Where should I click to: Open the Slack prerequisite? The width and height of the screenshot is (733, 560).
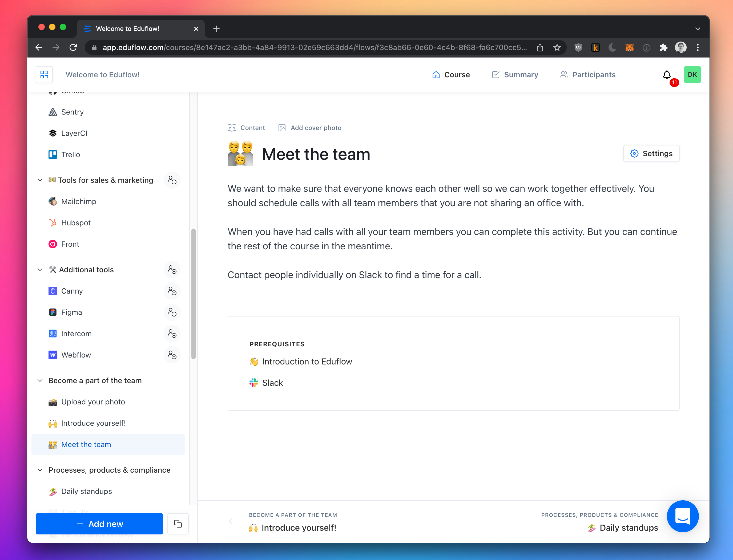pos(266,383)
